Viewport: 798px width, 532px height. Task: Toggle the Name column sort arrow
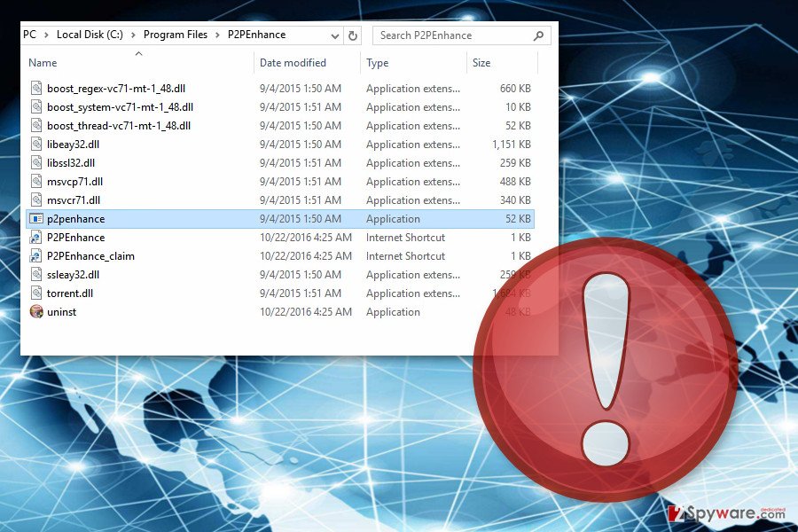coord(138,53)
